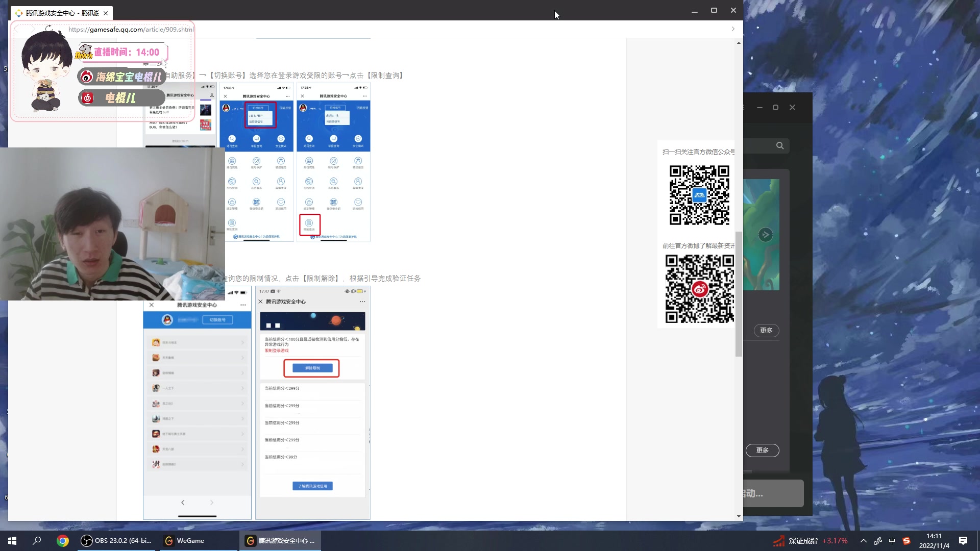The width and height of the screenshot is (980, 551).
Task: Toggle the 中 input language indicator
Action: click(x=892, y=541)
